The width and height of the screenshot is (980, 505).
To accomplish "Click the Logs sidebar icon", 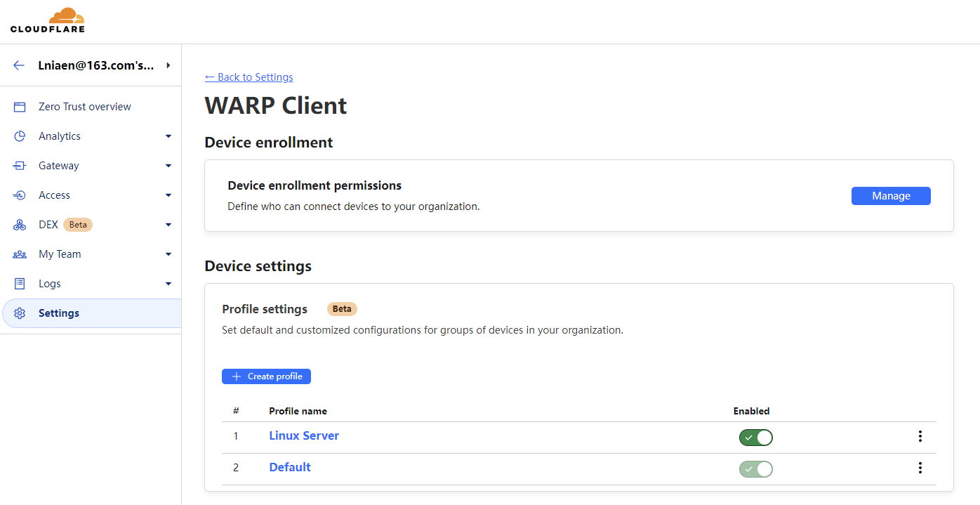I will 20,284.
